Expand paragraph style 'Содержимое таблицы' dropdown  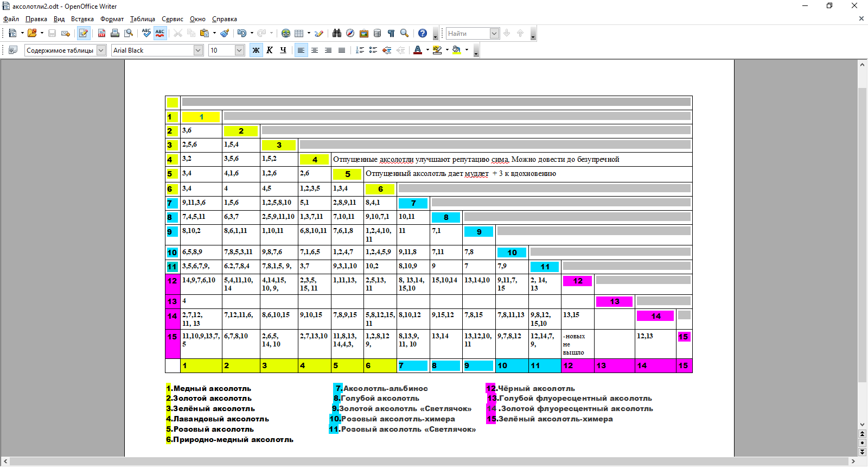point(101,50)
